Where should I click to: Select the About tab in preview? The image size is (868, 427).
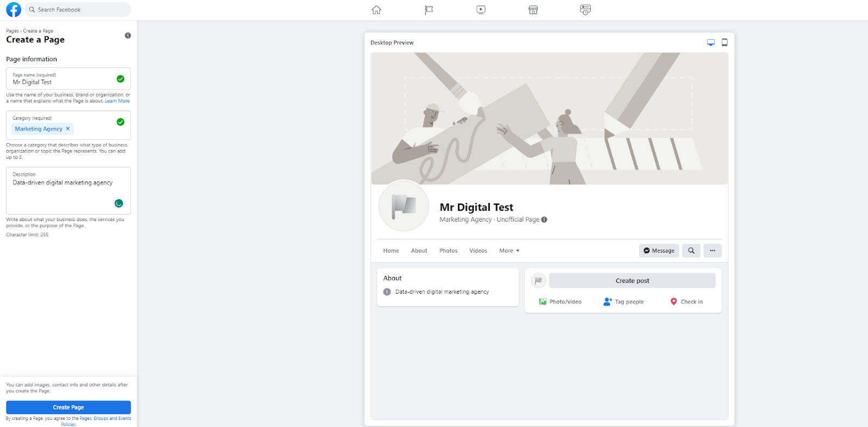419,251
